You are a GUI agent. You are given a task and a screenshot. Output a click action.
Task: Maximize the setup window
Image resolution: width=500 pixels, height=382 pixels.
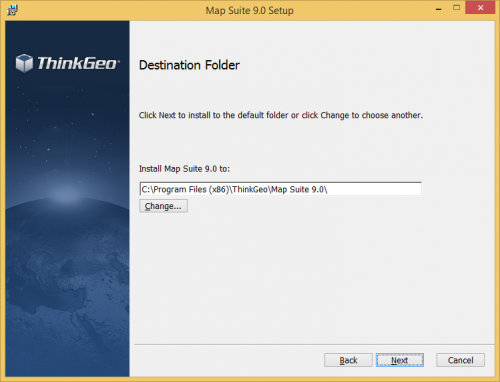tap(456, 8)
